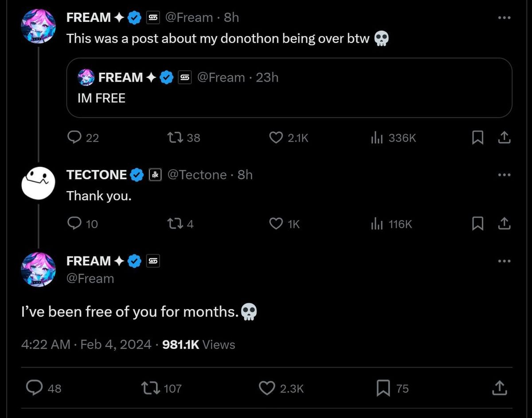
Task: Like the FREAM post with 2.1K likes
Action: click(276, 138)
